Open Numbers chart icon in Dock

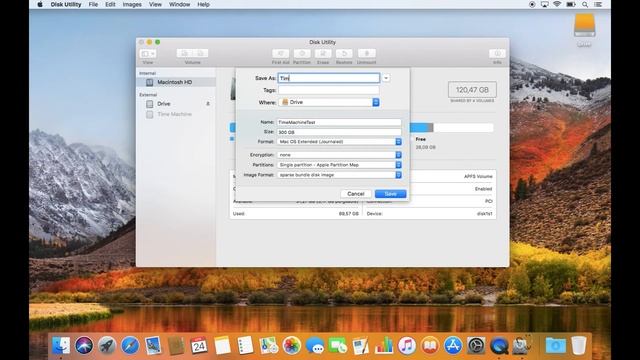[x=384, y=346]
